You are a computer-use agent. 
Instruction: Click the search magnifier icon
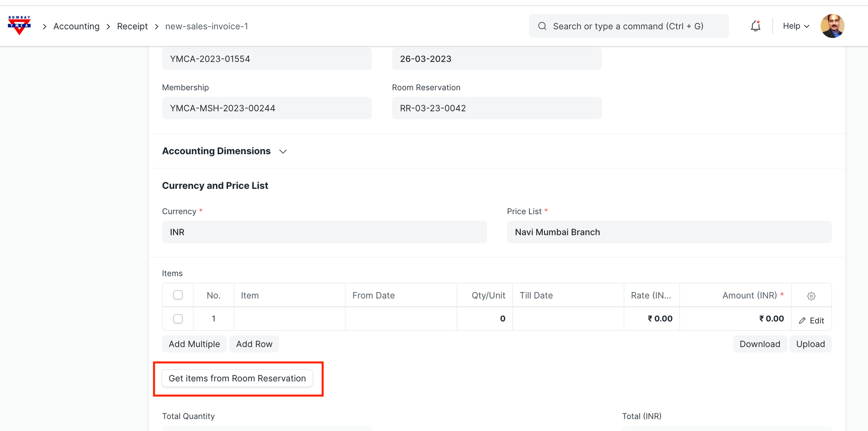tap(542, 26)
